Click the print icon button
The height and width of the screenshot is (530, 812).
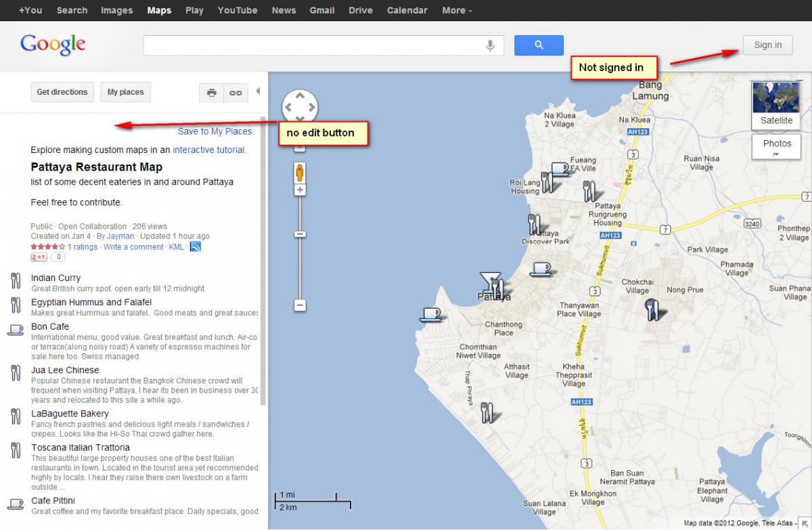(x=211, y=93)
